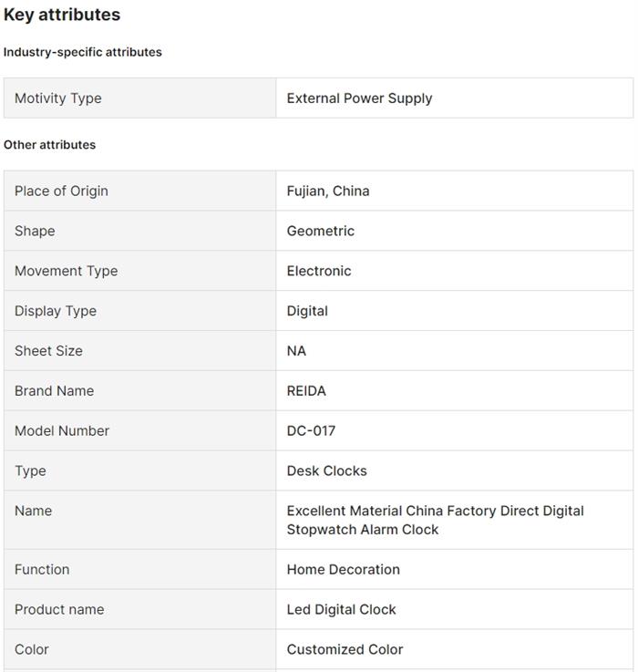Click the Geometric shape value
Viewport: 638px width, 672px height.
tap(321, 231)
